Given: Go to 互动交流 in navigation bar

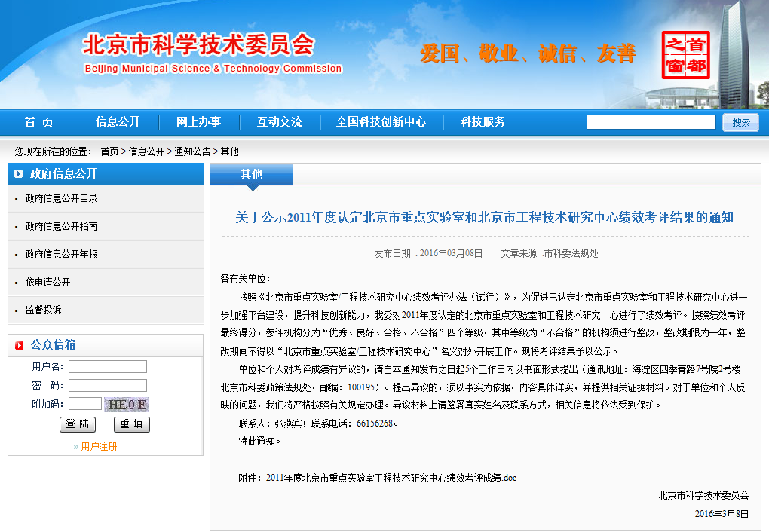Looking at the screenshot, I should tap(279, 122).
